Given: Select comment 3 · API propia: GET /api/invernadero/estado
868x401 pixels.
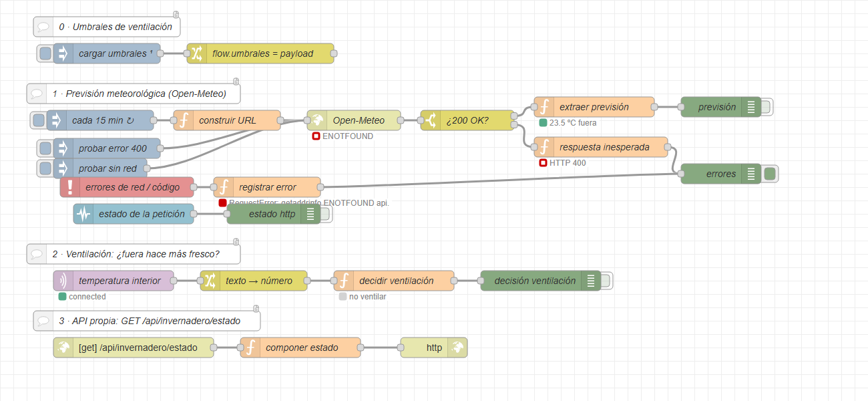Looking at the screenshot, I should (147, 321).
